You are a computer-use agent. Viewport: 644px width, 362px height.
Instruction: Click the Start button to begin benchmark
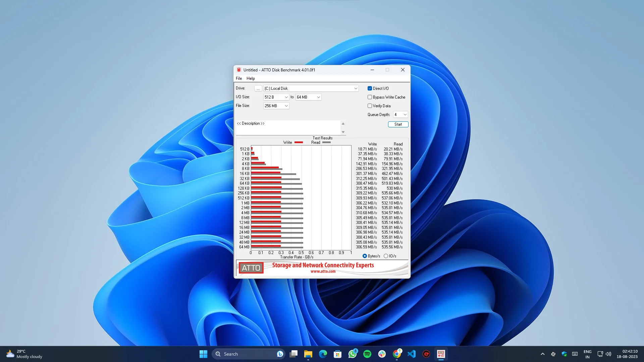[x=397, y=124]
